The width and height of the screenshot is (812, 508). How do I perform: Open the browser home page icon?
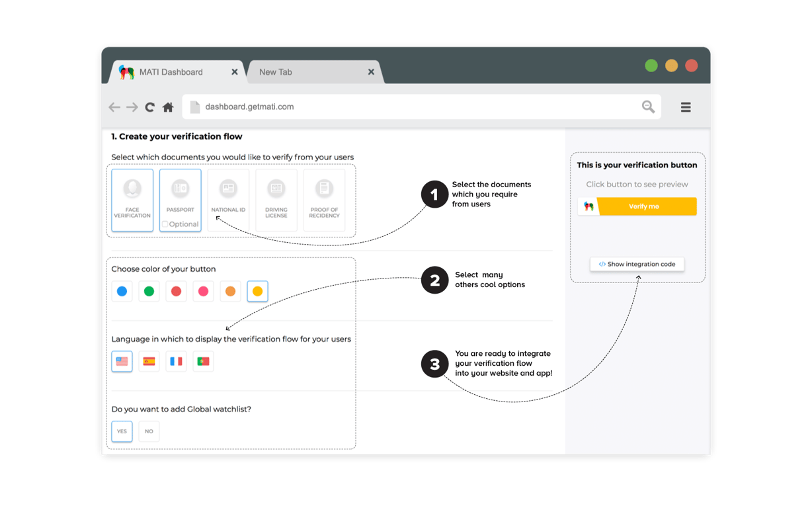click(168, 107)
